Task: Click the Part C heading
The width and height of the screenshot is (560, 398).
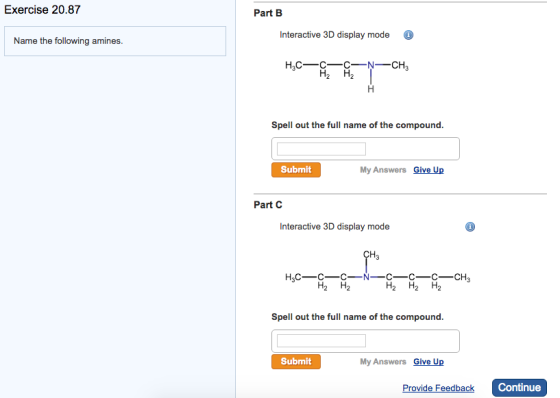Action: [x=268, y=205]
